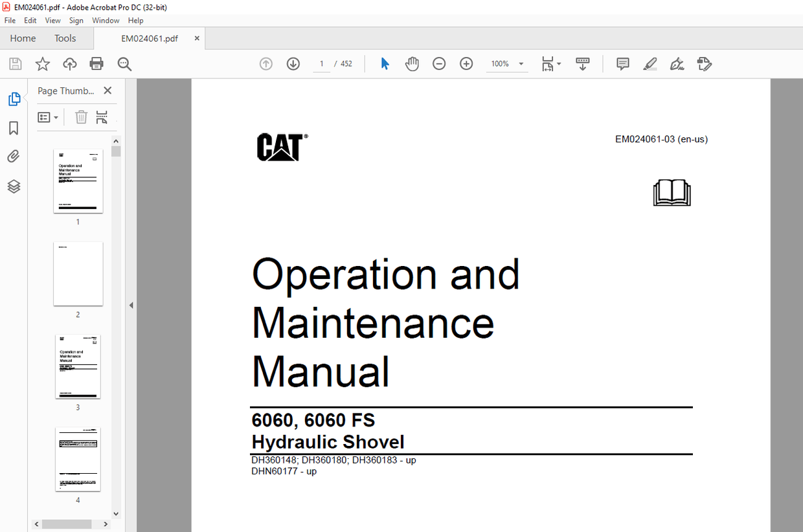Open the View menu
This screenshot has height=532, width=803.
(52, 20)
